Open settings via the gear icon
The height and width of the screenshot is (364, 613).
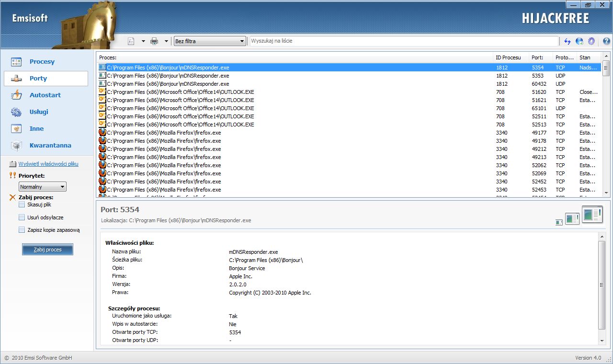[x=591, y=41]
